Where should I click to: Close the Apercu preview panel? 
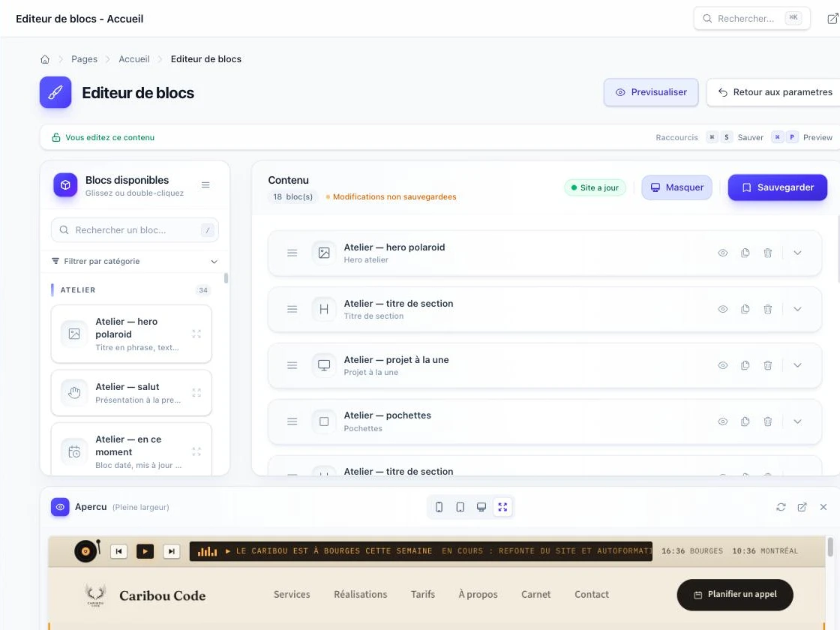point(823,507)
